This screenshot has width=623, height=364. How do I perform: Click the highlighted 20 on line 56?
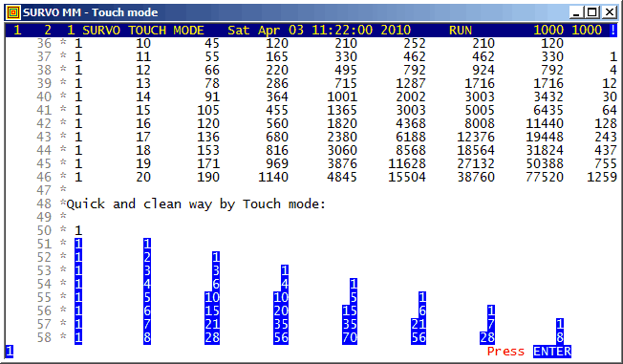(281, 310)
